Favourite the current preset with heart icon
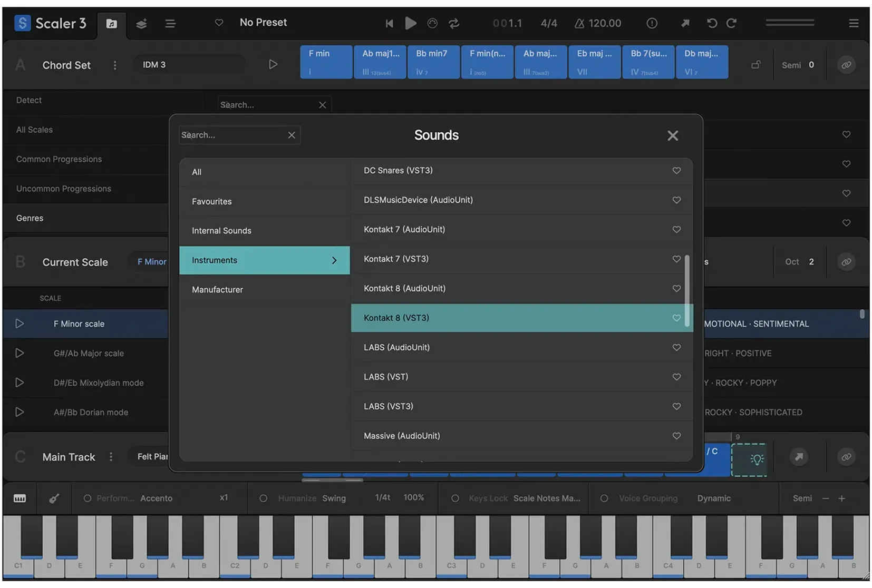The width and height of the screenshot is (872, 588). click(219, 23)
